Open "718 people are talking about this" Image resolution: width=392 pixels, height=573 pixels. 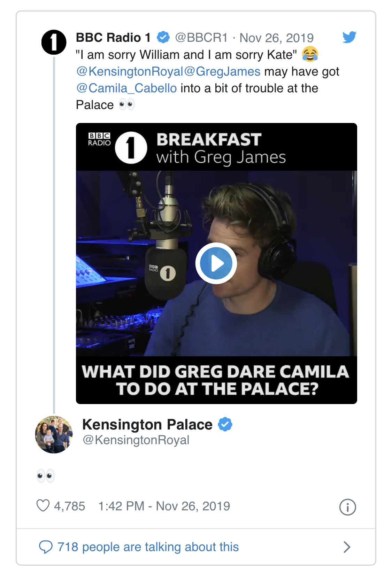coord(148,547)
